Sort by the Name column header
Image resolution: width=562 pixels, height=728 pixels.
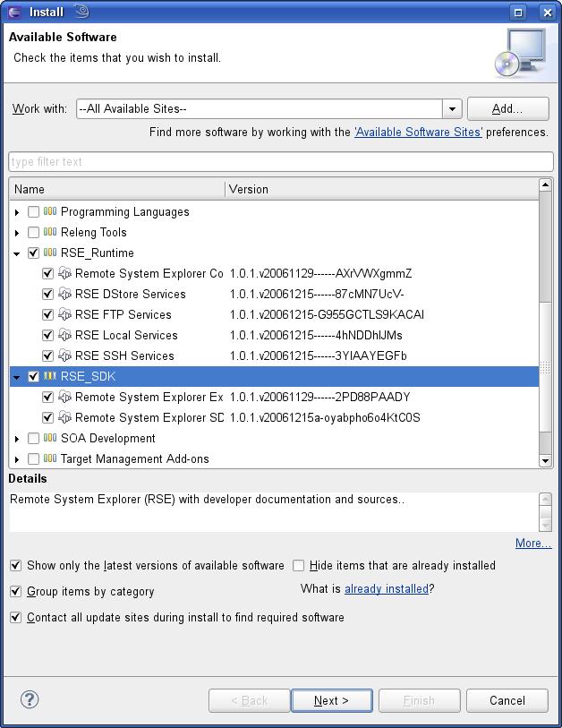pyautogui.click(x=116, y=189)
